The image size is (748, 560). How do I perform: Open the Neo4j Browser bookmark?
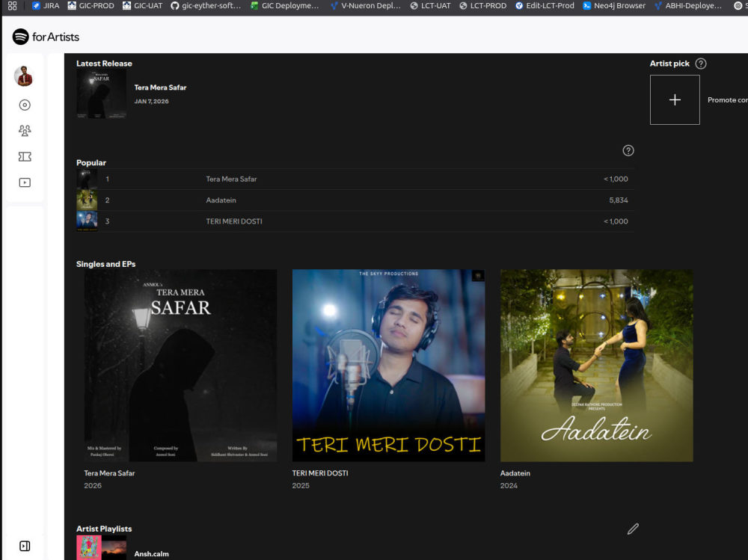click(x=614, y=6)
